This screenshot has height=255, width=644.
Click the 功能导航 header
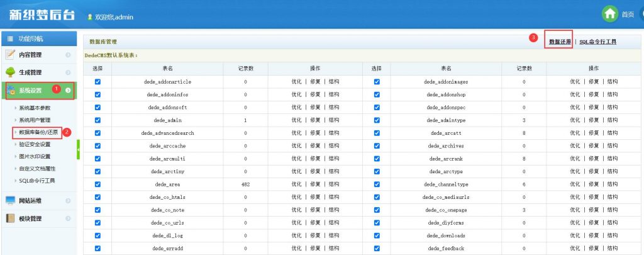click(38, 39)
